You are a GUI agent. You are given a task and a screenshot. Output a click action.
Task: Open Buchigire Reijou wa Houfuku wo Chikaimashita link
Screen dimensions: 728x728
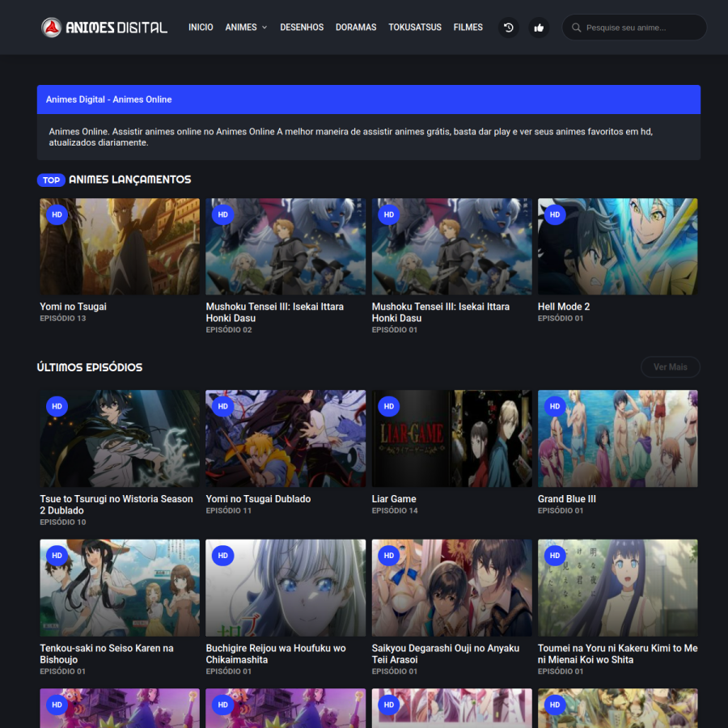pos(276,654)
